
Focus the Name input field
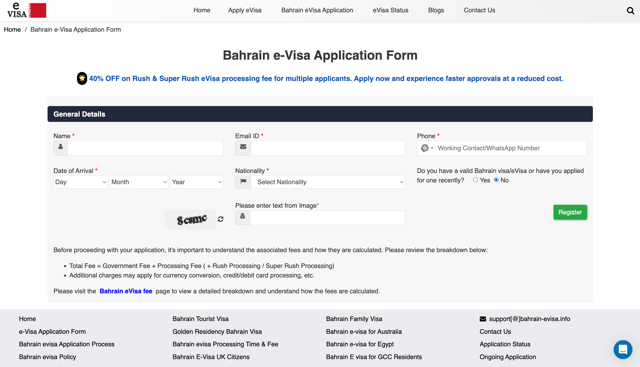pos(145,148)
